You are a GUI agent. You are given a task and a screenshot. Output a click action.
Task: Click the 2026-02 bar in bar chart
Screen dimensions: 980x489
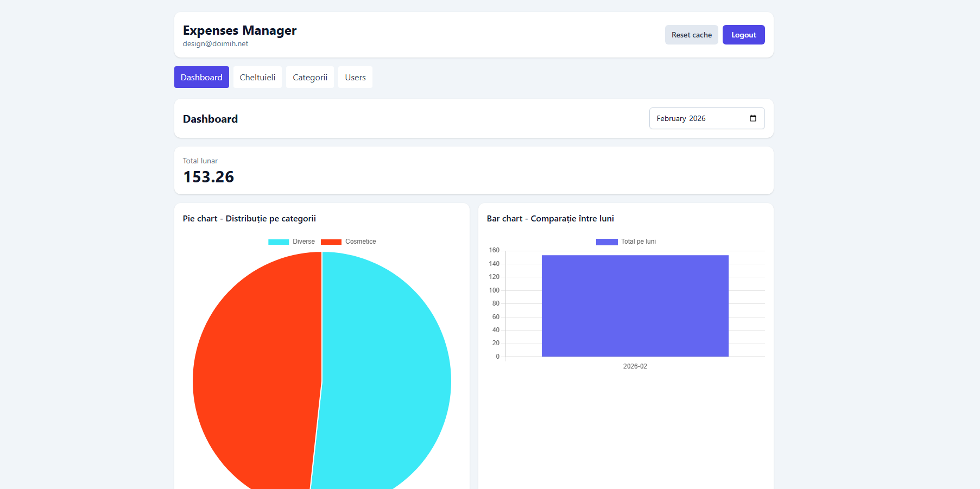pos(635,306)
